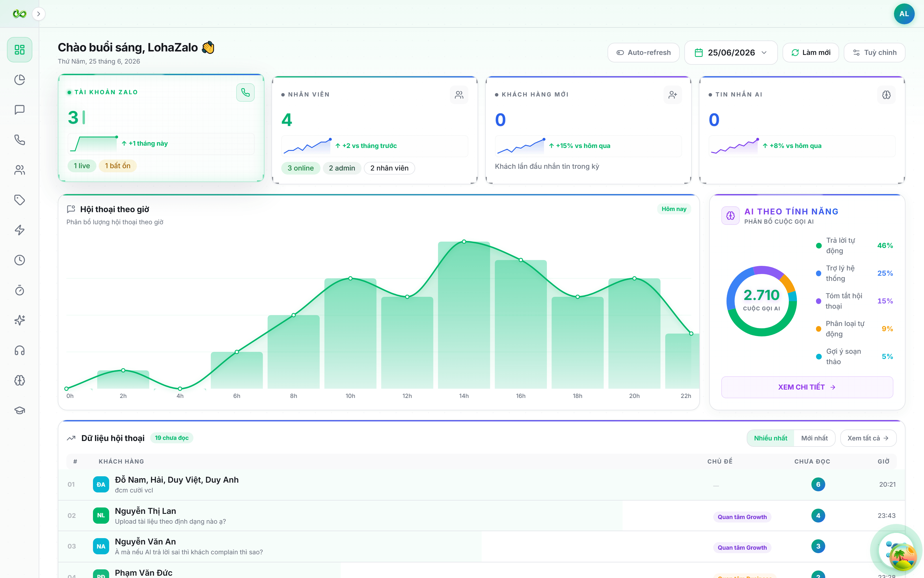The width and height of the screenshot is (924, 578).
Task: Open the Nguyễn Văn An conversation name
Action: 146,542
